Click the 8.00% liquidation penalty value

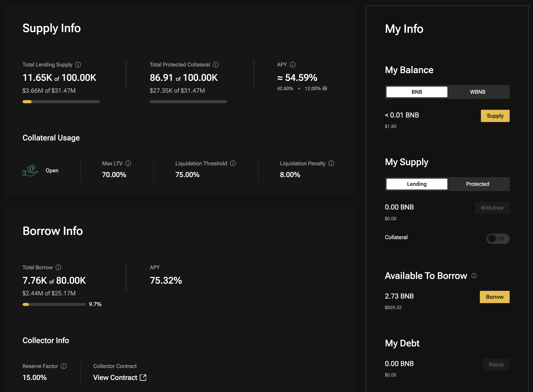290,175
